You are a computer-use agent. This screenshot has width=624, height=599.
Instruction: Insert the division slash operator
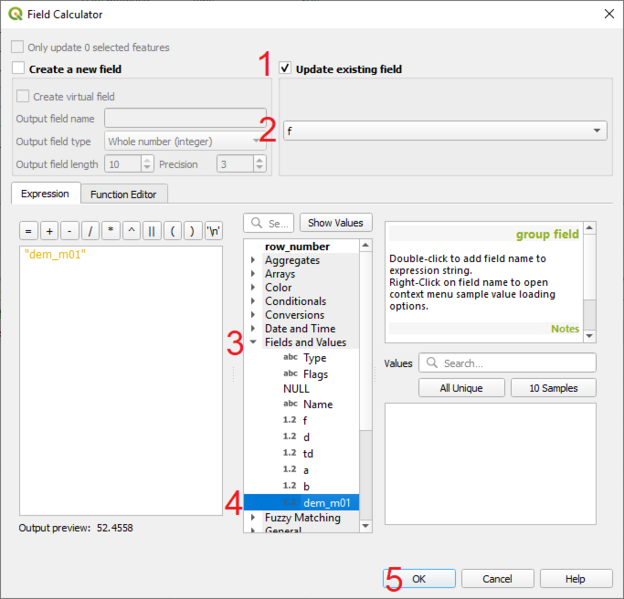tap(90, 231)
